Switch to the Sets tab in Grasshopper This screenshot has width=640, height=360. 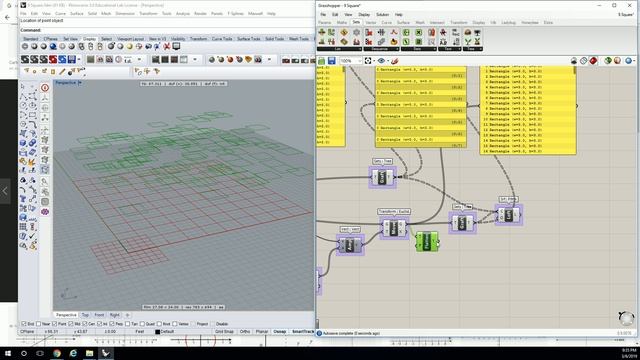(356, 22)
